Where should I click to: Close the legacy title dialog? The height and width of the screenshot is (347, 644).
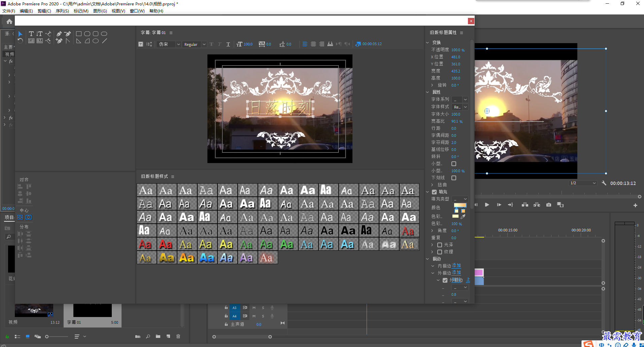(x=471, y=21)
